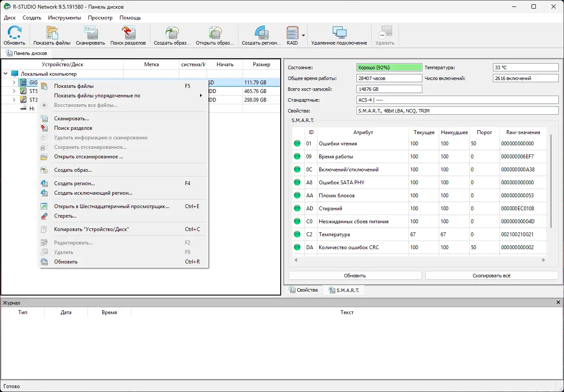The image size is (564, 392).
Task: Click green status icon for Плохих блоков
Action: pyautogui.click(x=297, y=196)
